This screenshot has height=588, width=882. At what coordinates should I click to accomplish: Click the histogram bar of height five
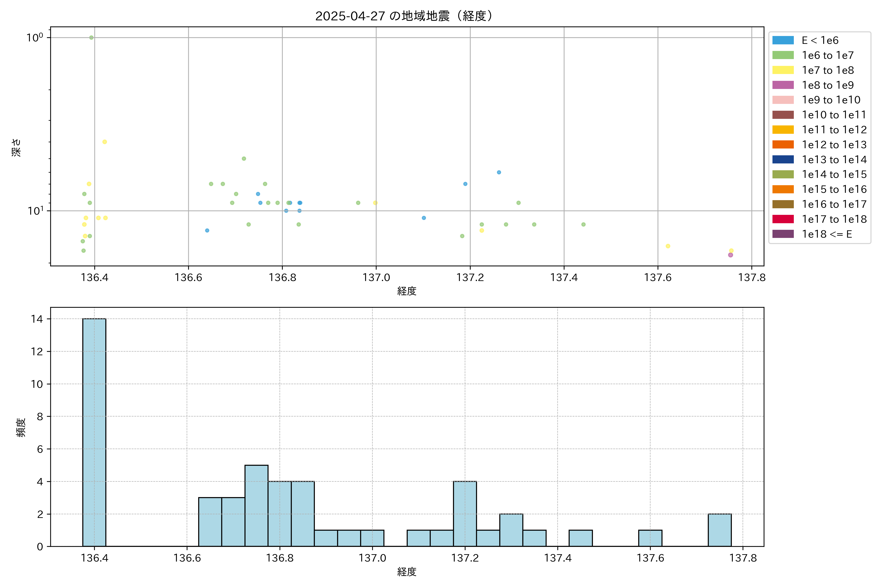pyautogui.click(x=256, y=505)
